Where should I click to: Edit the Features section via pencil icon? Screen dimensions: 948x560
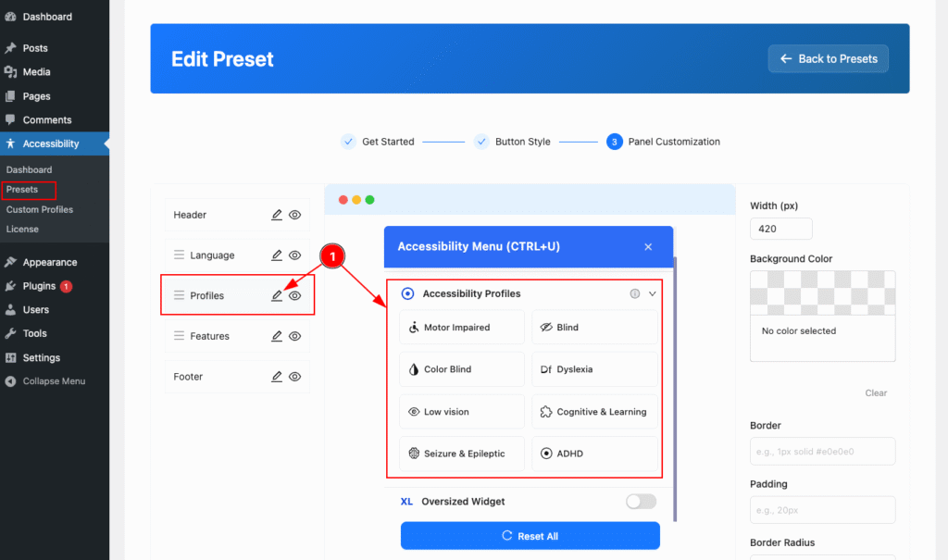(x=277, y=336)
